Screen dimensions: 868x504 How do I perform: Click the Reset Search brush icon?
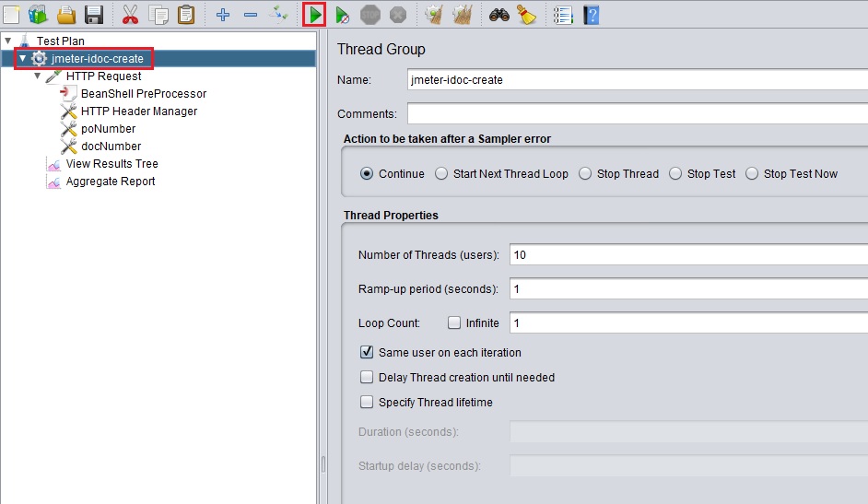coord(527,15)
